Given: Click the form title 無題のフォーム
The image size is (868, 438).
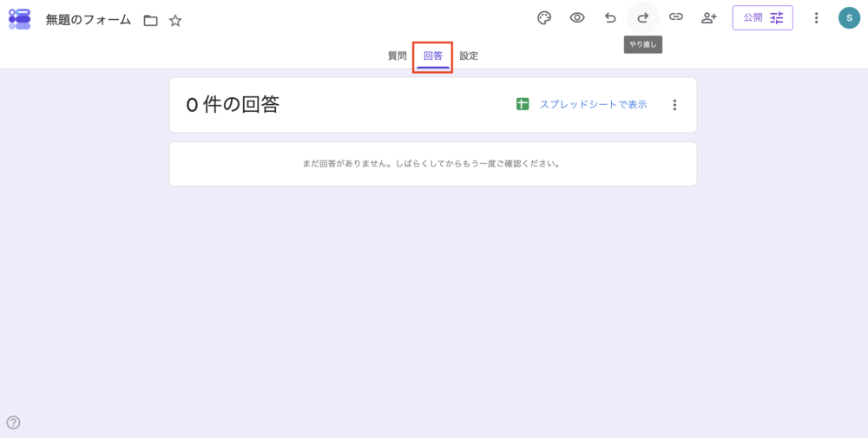Looking at the screenshot, I should pos(88,21).
